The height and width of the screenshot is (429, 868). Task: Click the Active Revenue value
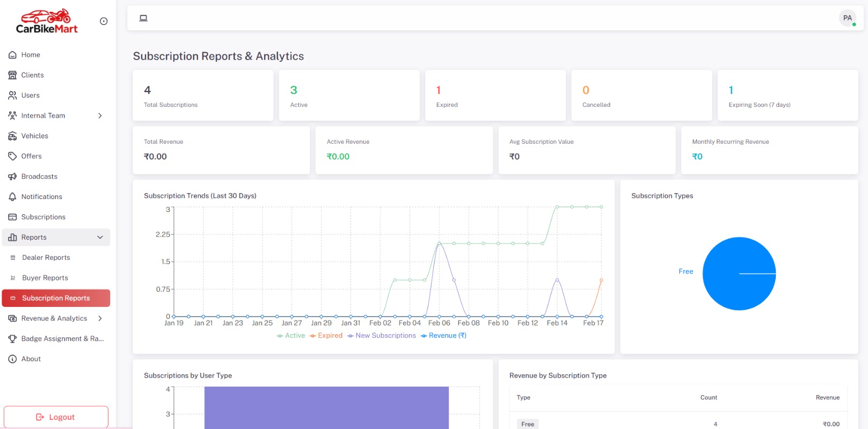pyautogui.click(x=338, y=157)
